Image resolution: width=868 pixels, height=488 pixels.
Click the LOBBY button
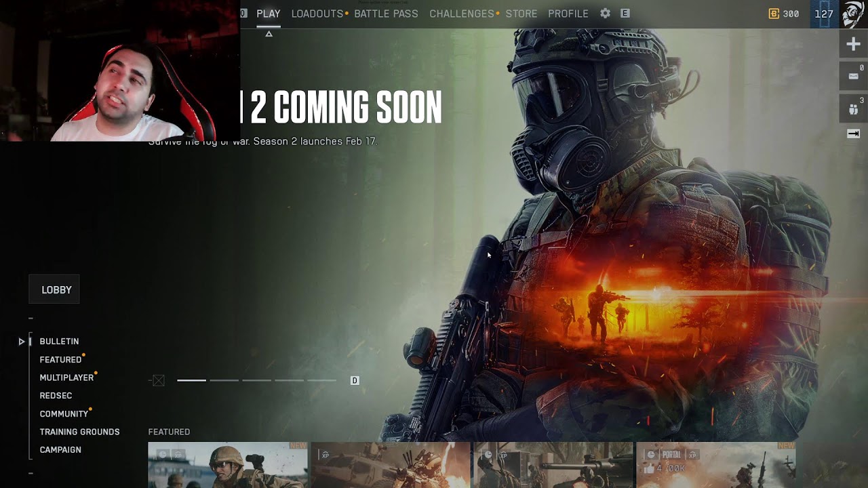point(54,289)
